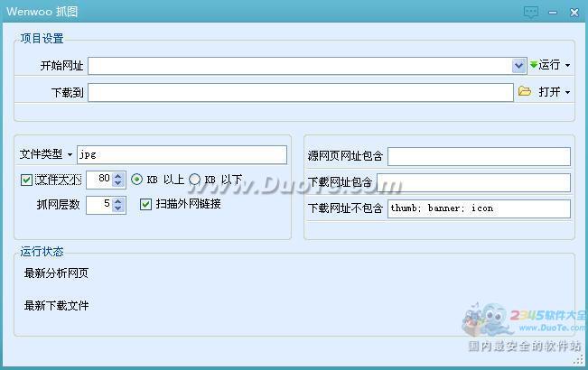Click the file type field containing jpg
Viewport: 588px width, 370px height.
(x=182, y=154)
